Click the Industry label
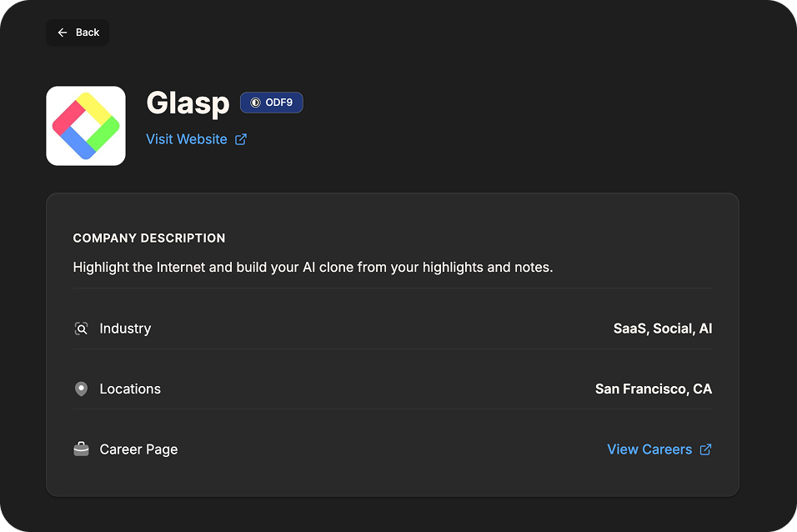797x532 pixels. [125, 329]
